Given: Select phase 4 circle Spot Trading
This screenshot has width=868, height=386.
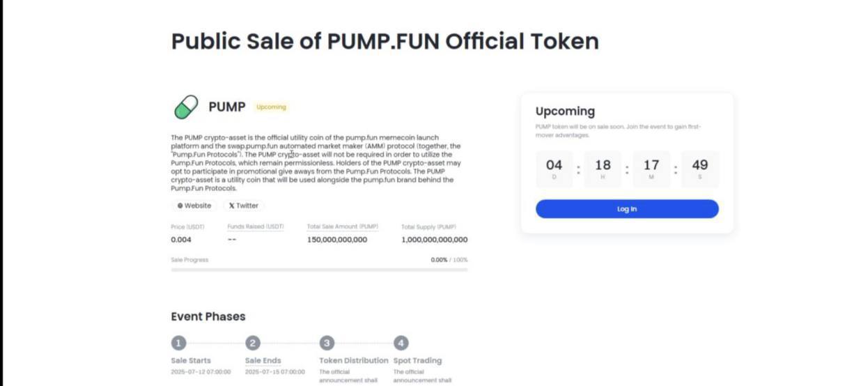Looking at the screenshot, I should [401, 343].
